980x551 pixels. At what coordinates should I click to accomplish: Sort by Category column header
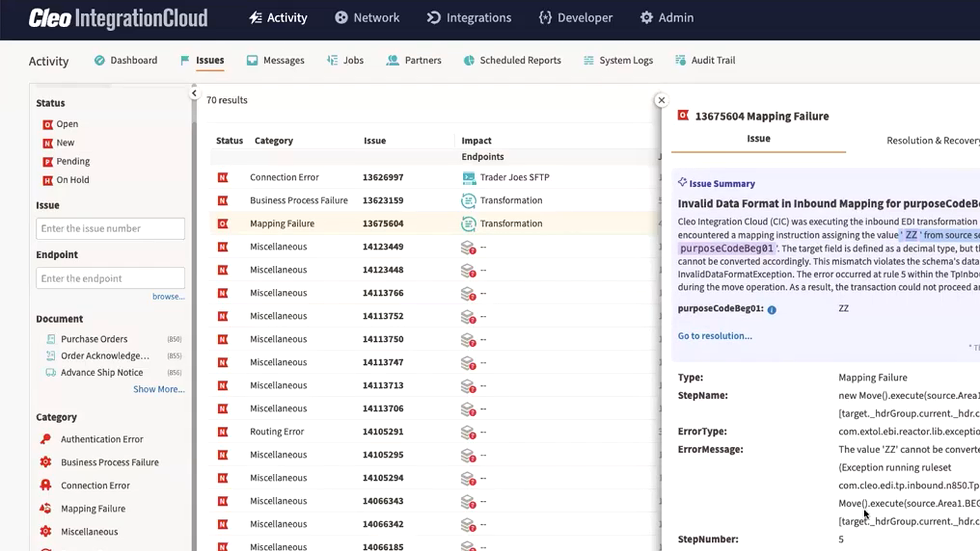(274, 140)
